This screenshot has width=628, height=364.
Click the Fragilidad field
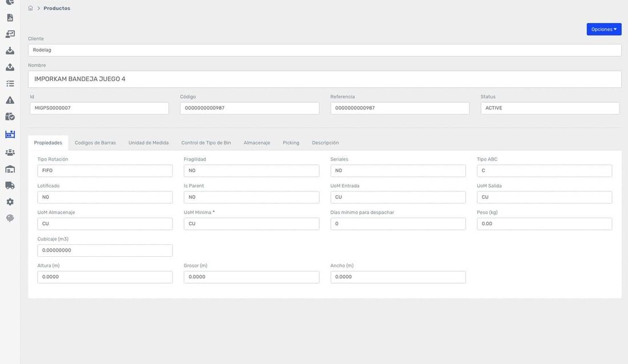[x=252, y=171]
